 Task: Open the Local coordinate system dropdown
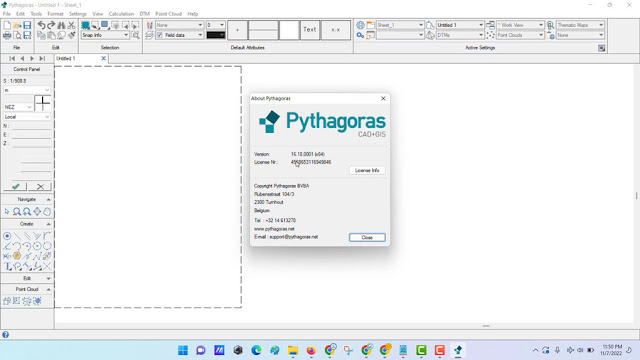(27, 117)
